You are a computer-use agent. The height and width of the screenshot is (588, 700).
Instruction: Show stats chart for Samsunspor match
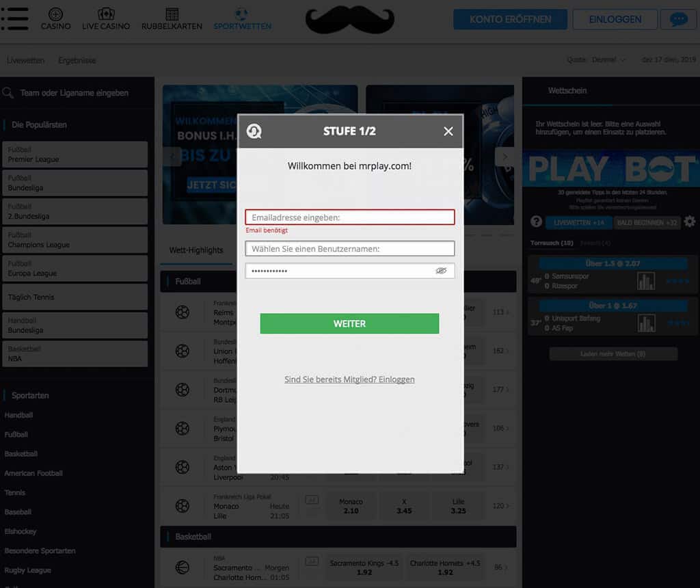pyautogui.click(x=646, y=281)
